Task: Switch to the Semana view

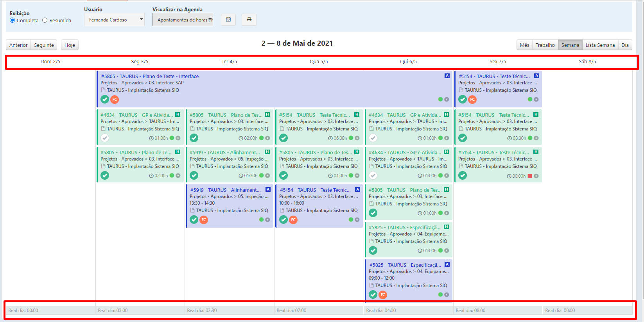Action: tap(570, 45)
